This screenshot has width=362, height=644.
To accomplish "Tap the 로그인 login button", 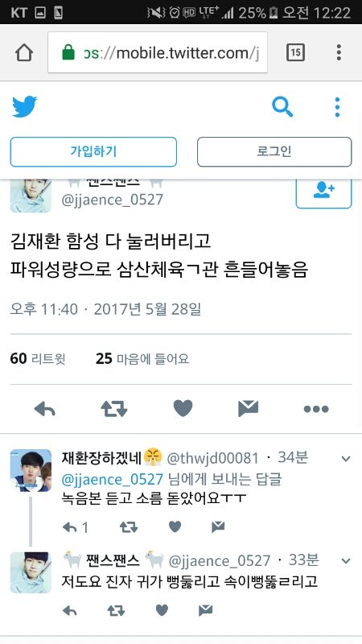I will [274, 152].
